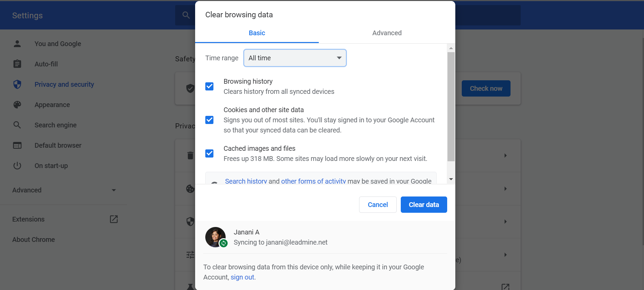Screen dimensions: 644x290
Task: Open Appearance settings page
Action: pyautogui.click(x=52, y=105)
